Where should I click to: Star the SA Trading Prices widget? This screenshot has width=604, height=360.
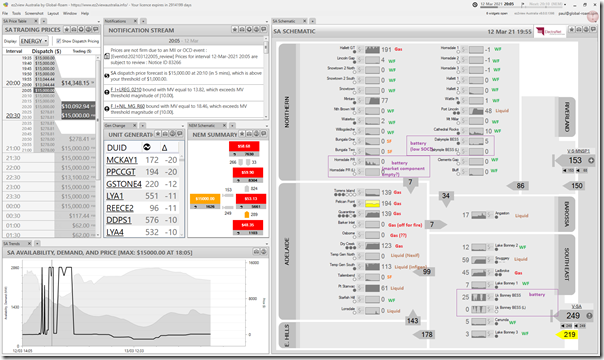coord(67,29)
